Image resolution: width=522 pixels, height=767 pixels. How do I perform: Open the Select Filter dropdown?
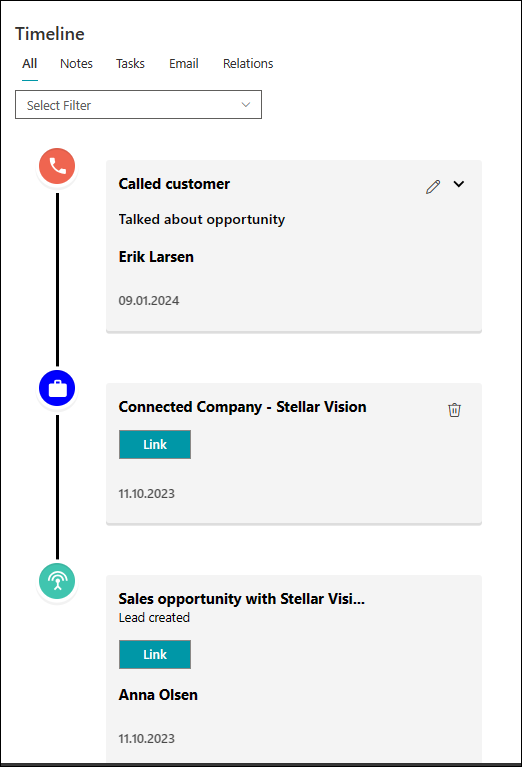coord(138,105)
